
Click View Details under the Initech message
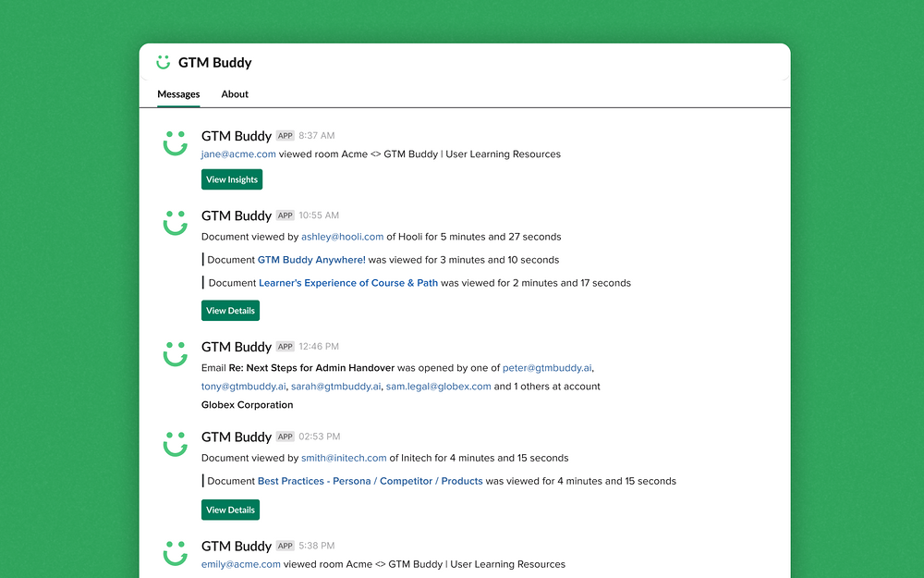230,510
